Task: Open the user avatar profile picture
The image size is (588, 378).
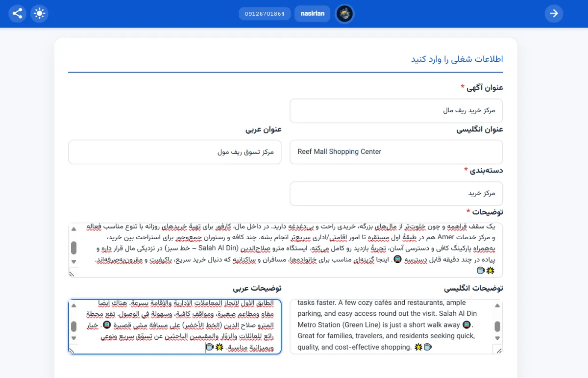Action: 344,14
